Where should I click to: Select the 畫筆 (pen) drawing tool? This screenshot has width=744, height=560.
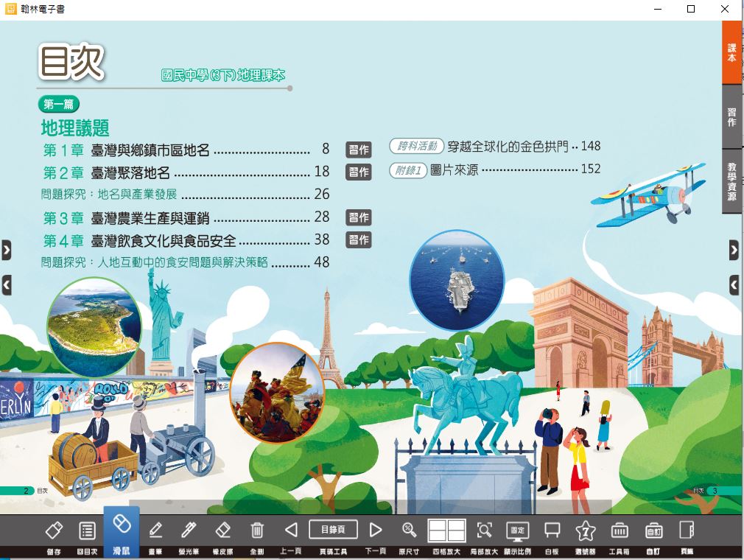click(155, 531)
